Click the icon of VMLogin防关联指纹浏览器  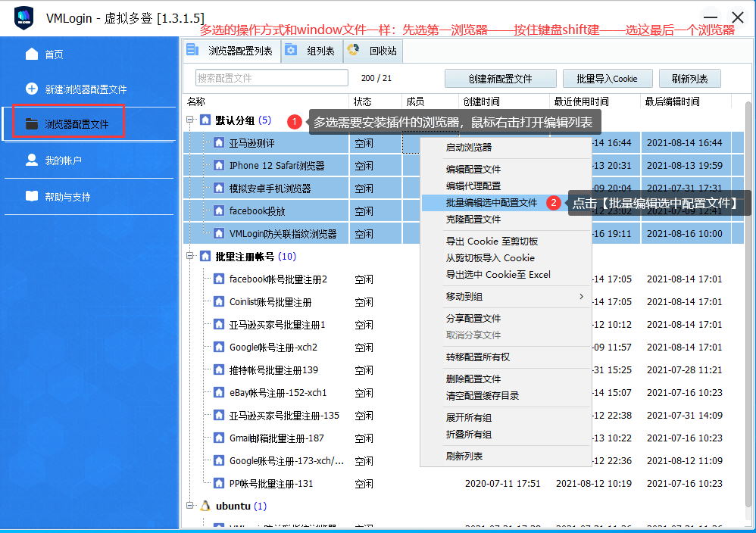219,233
